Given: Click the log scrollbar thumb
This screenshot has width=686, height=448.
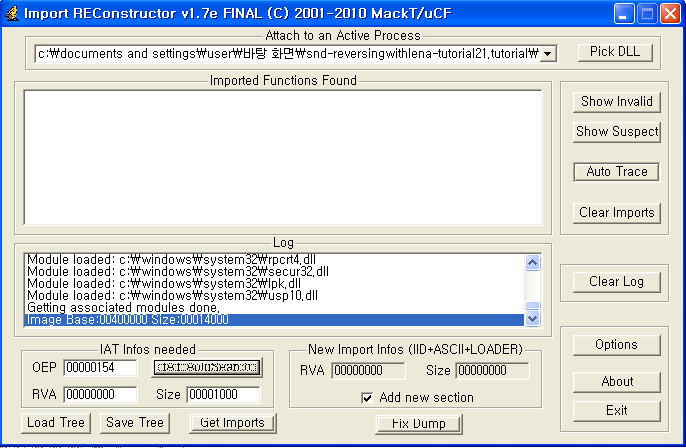Looking at the screenshot, I should click(x=532, y=305).
